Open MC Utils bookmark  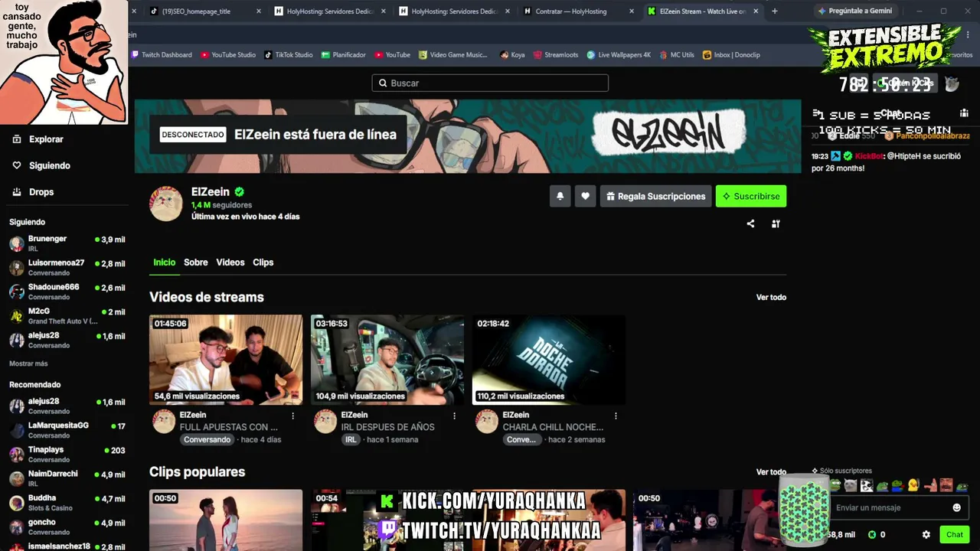click(676, 55)
